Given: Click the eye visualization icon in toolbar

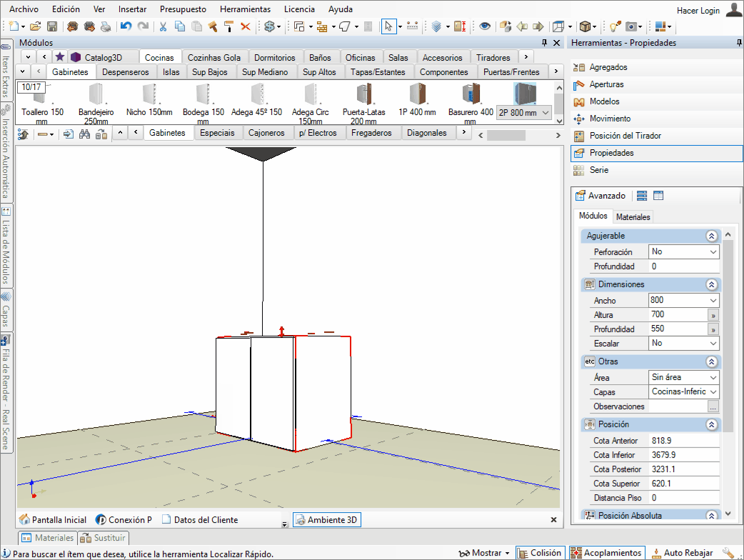Looking at the screenshot, I should point(484,26).
